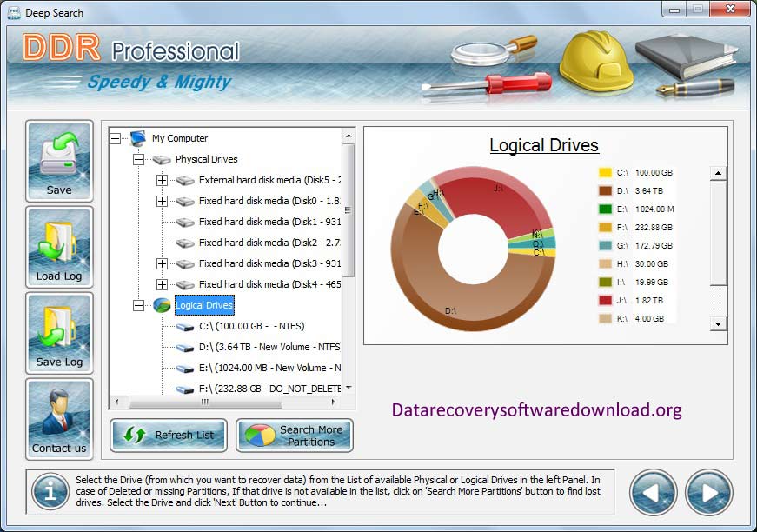
Task: Select the E:\ 1024.00 MB New Volume drive
Action: pyautogui.click(x=269, y=368)
